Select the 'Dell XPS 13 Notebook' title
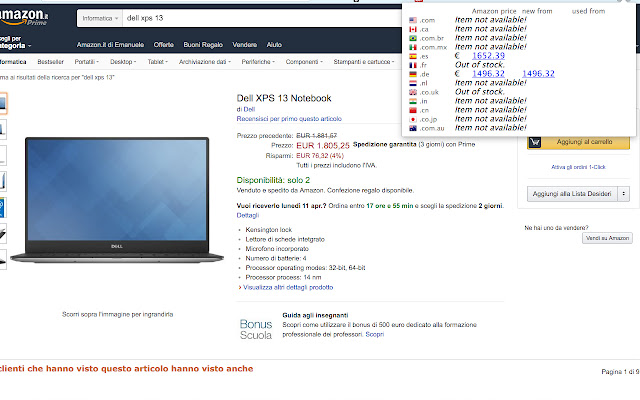Image resolution: width=640 pixels, height=400 pixels. (284, 98)
